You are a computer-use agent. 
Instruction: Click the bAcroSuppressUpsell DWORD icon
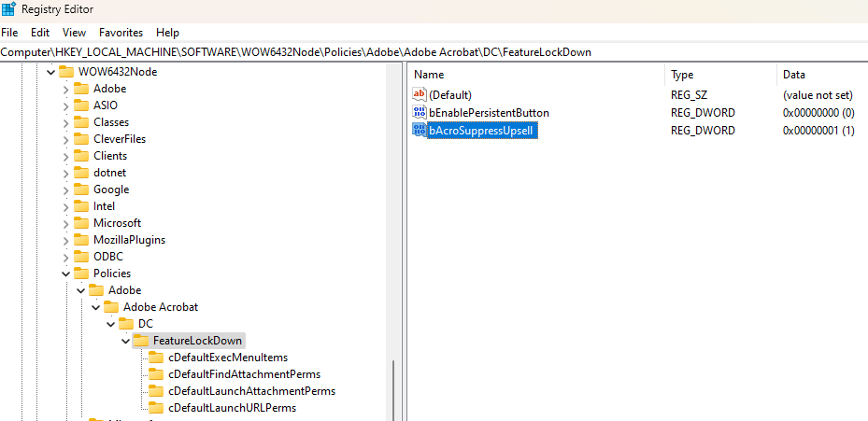[x=420, y=131]
